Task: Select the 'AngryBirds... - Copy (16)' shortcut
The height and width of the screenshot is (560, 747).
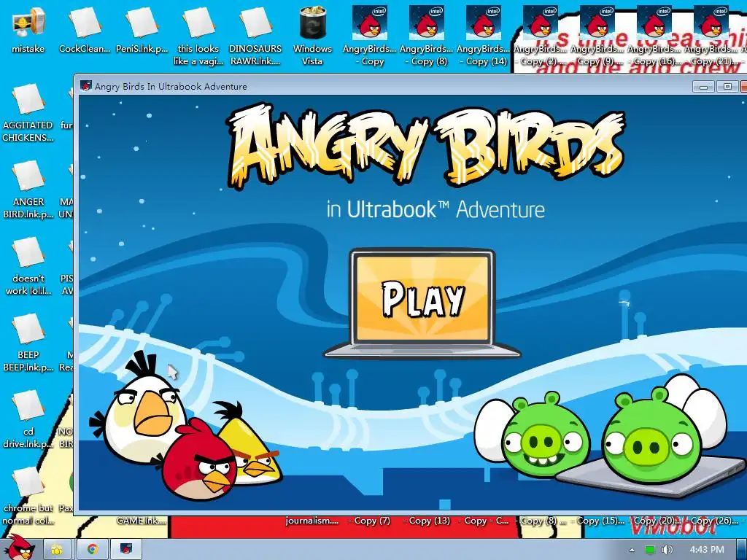Action: click(654, 36)
